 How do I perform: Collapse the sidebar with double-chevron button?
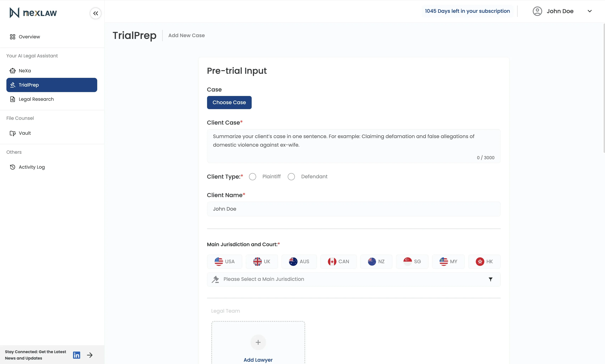click(96, 13)
